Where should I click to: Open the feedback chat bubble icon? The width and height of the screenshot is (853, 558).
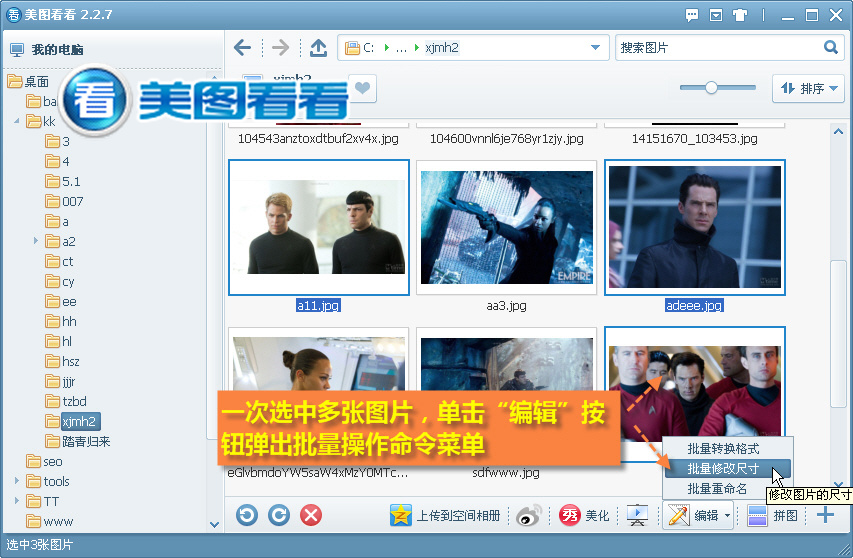[x=692, y=15]
